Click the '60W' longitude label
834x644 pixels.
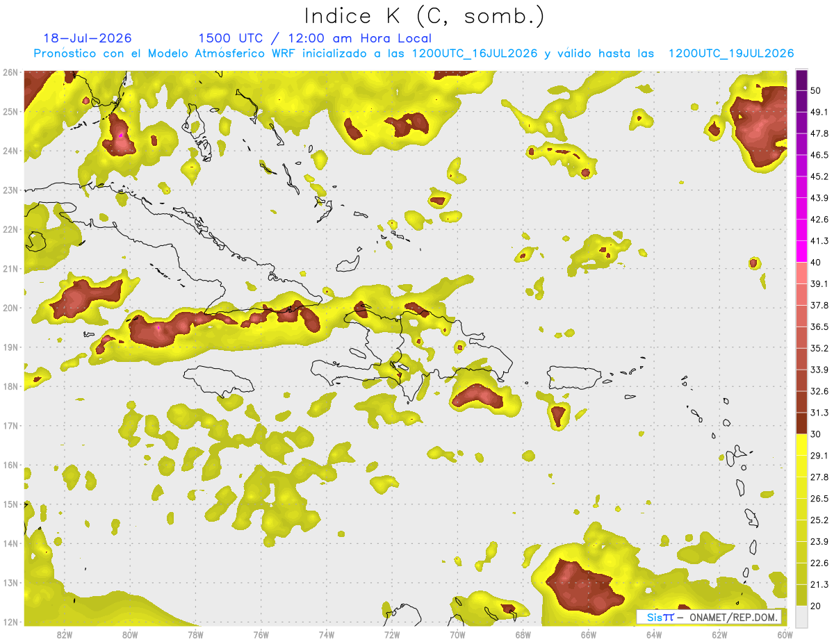pyautogui.click(x=785, y=635)
